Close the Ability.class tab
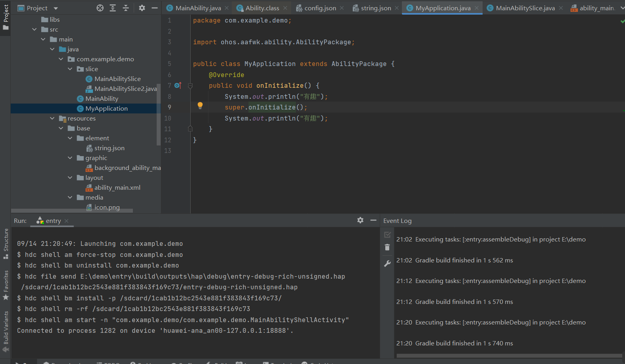This screenshot has height=364, width=625. [285, 8]
